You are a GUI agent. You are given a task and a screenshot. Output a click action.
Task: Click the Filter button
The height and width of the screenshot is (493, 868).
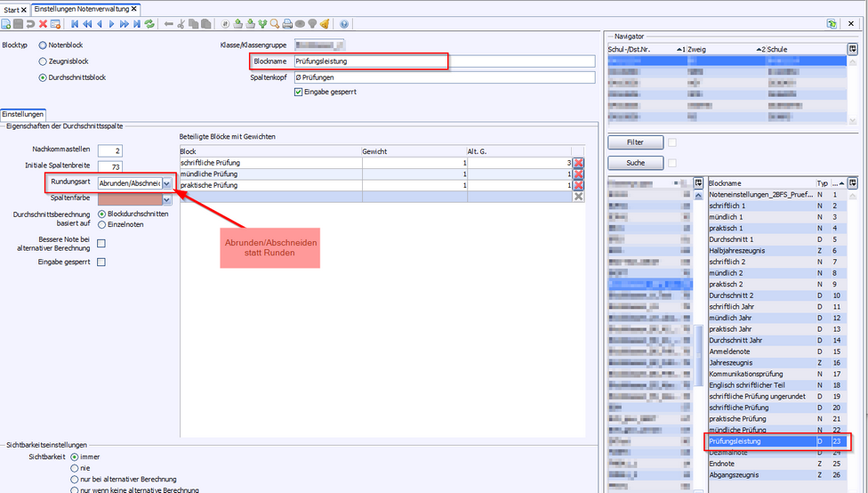click(635, 142)
